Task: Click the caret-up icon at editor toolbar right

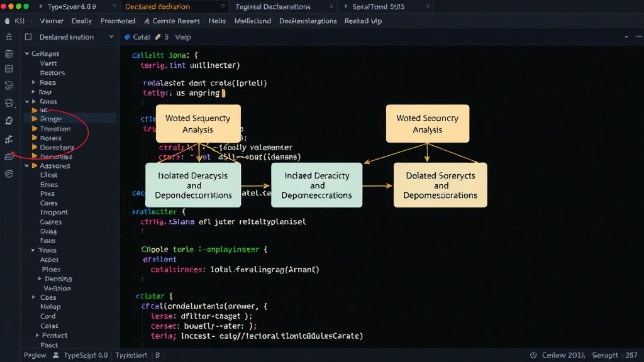Action: point(626,37)
